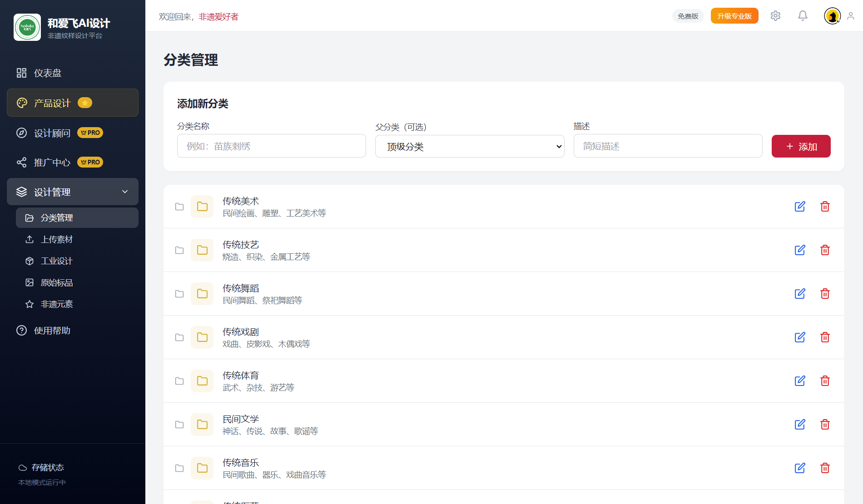This screenshot has height=504, width=863.
Task: Delete the 民间文学 category
Action: [825, 425]
